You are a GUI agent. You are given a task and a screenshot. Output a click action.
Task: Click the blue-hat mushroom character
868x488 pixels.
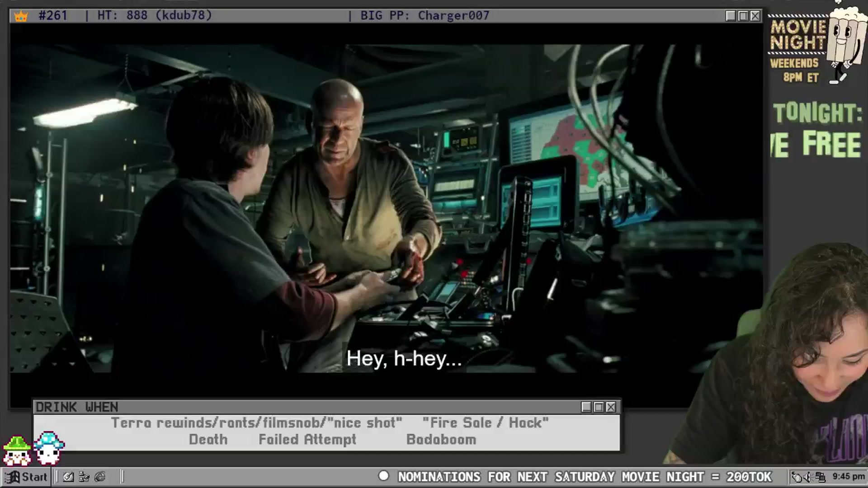tap(49, 448)
